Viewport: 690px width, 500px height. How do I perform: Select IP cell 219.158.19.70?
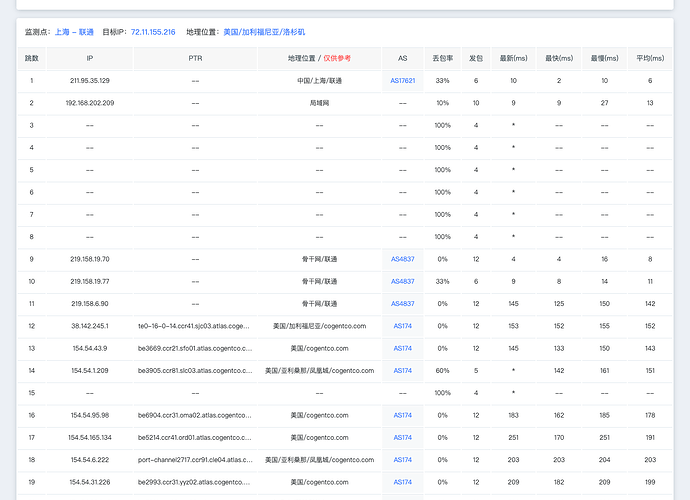point(90,259)
